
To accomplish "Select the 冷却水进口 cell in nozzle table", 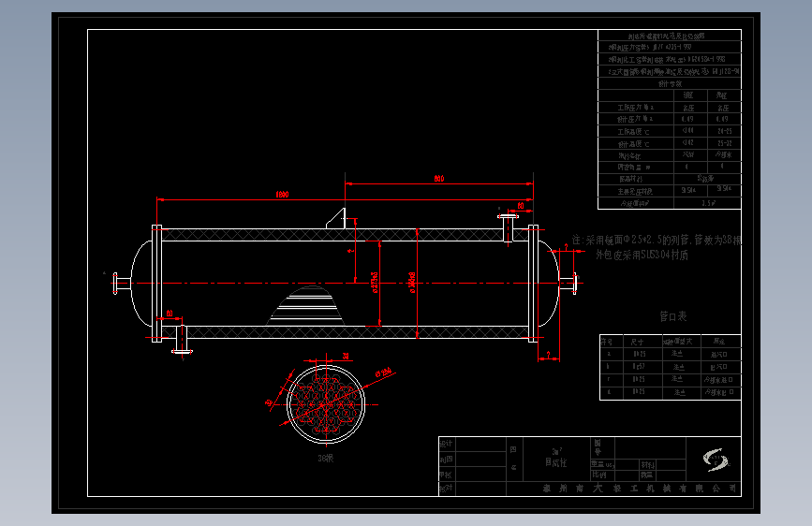I will tap(718, 379).
